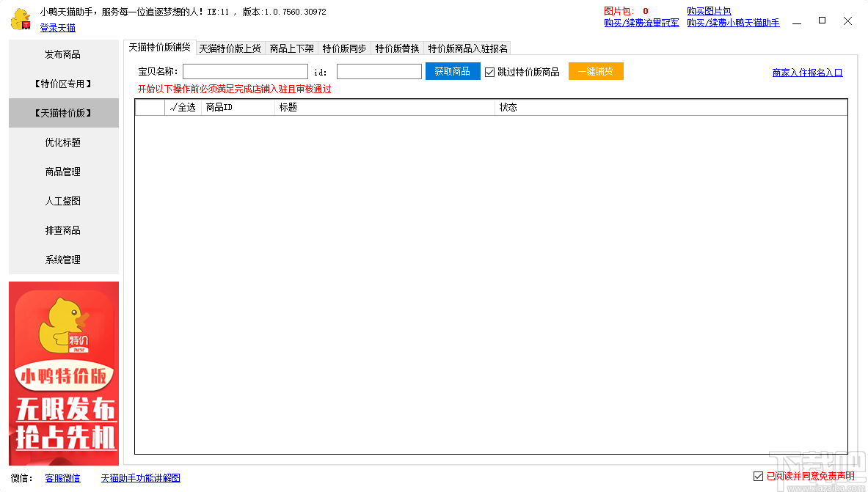The width and height of the screenshot is (868, 492).
Task: Open the 天猫助手功能讲解图 link
Action: (x=141, y=478)
